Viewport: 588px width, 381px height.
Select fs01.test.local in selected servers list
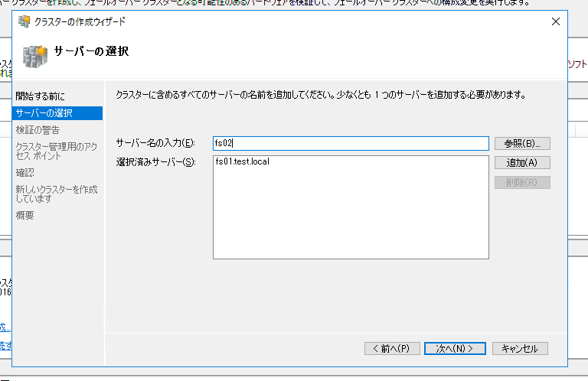(x=242, y=161)
